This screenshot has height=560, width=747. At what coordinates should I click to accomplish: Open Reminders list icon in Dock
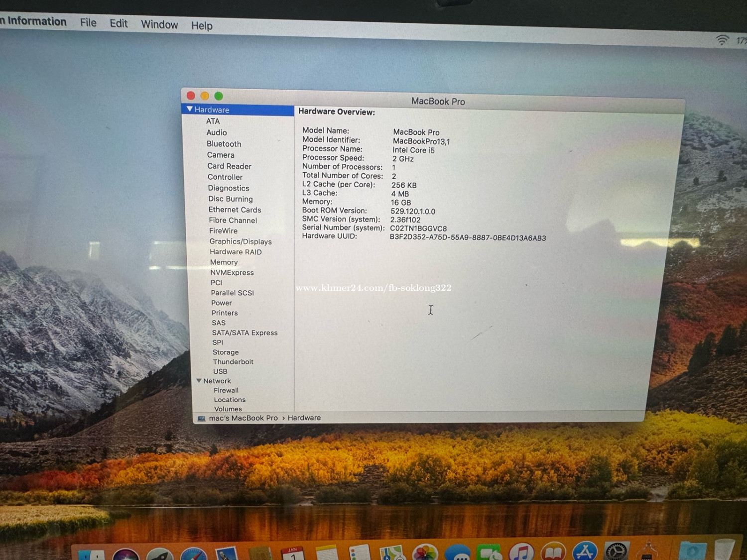pos(359,552)
